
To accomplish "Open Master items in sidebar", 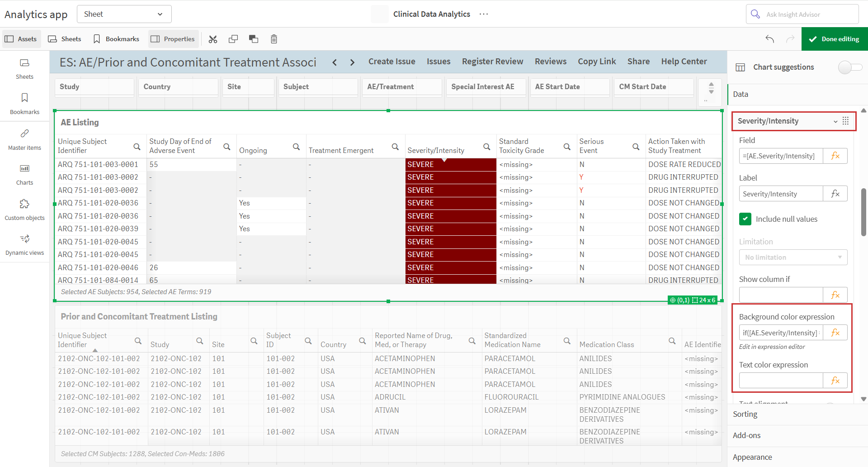I will [x=25, y=139].
